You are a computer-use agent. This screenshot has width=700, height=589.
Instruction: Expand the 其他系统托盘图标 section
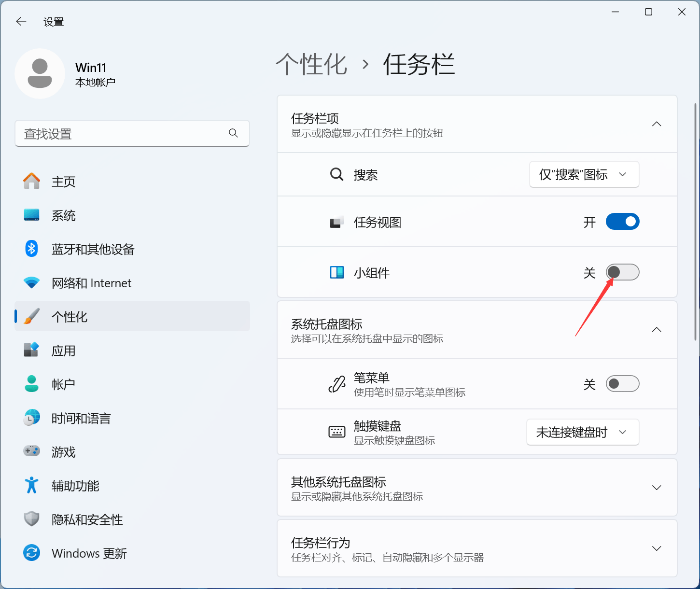[656, 488]
